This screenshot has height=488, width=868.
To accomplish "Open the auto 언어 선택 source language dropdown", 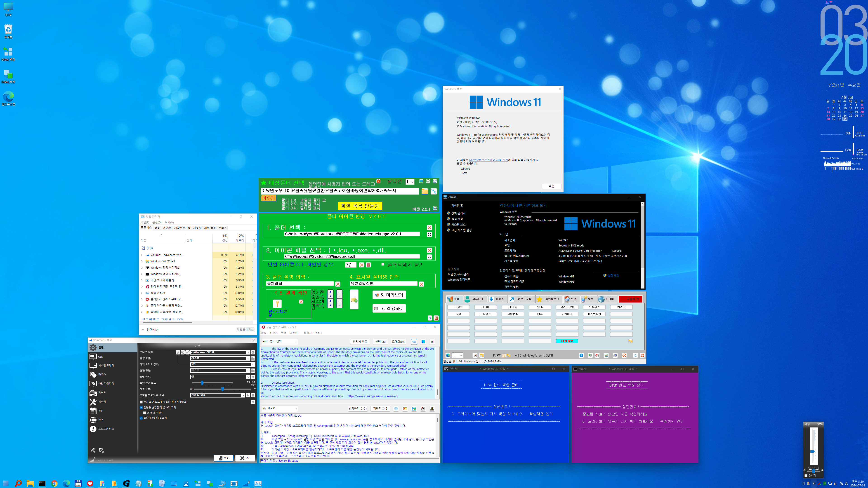I will [x=280, y=342].
